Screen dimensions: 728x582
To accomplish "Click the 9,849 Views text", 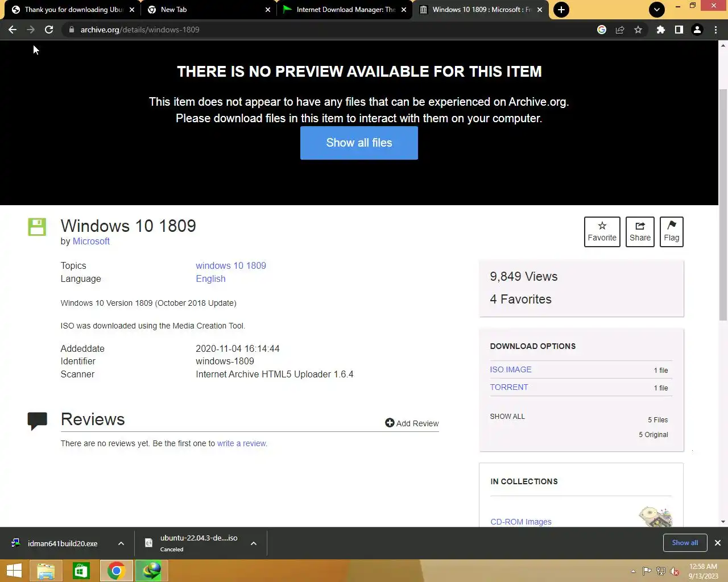I will click(524, 277).
